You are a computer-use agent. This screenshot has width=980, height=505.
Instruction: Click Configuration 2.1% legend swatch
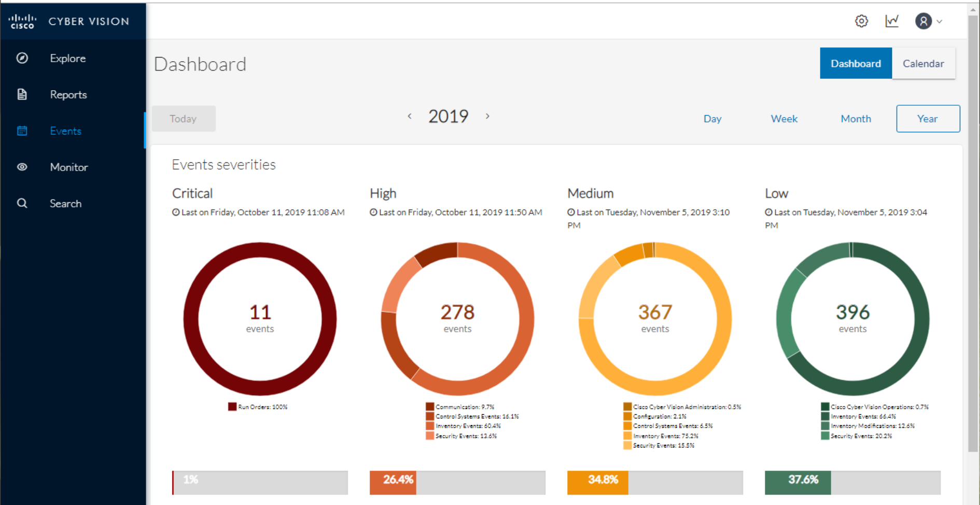(x=627, y=416)
